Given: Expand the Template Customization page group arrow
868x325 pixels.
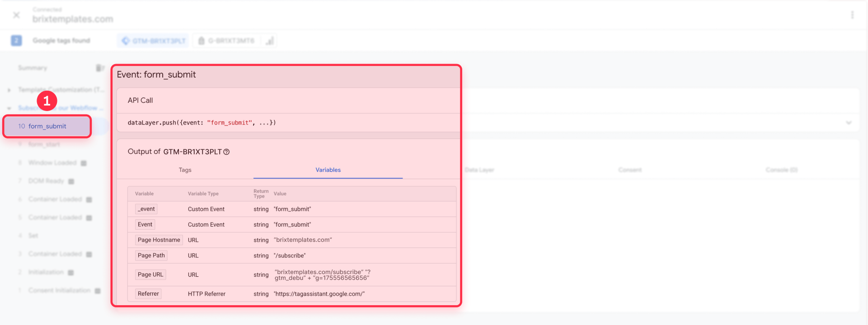Looking at the screenshot, I should [x=9, y=90].
